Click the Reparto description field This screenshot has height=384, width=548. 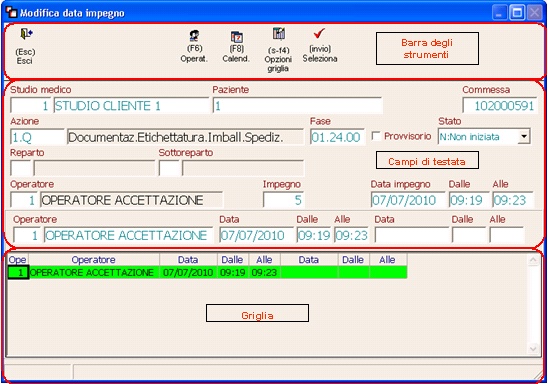(x=94, y=168)
